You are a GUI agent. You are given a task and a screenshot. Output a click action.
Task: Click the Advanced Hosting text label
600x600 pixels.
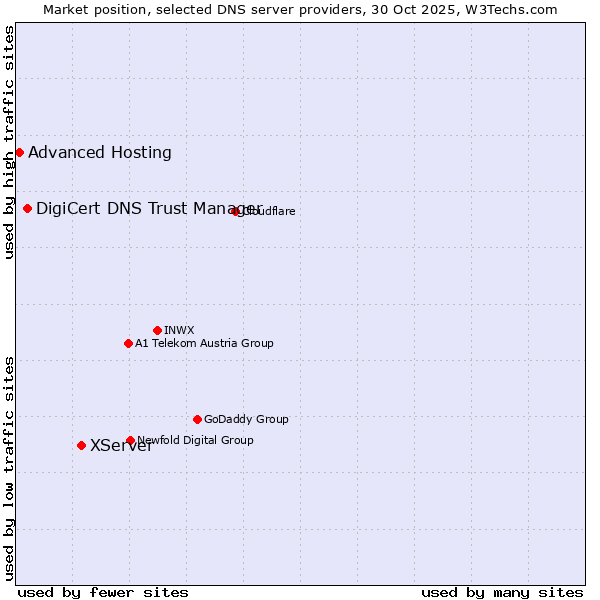click(100, 153)
